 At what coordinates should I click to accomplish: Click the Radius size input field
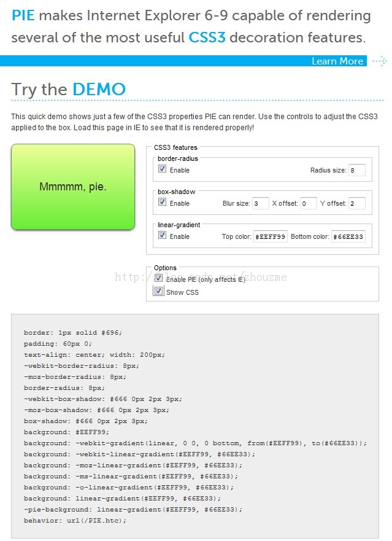click(x=357, y=170)
